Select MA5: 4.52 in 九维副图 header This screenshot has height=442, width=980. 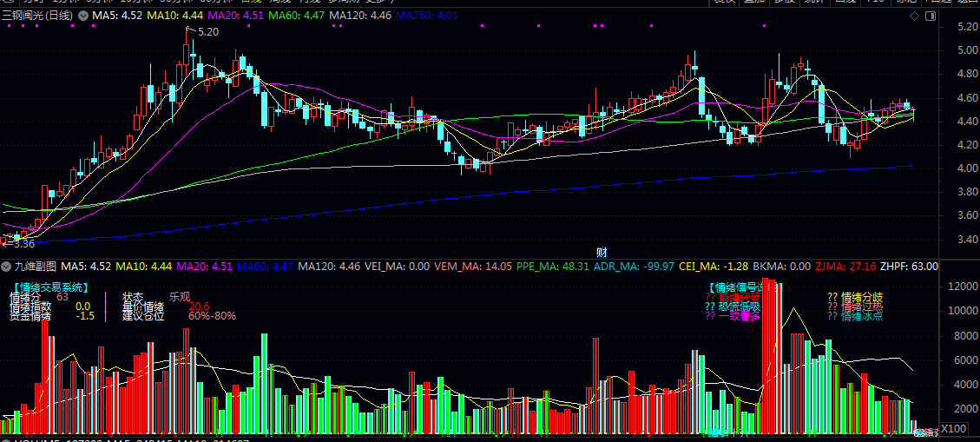tap(88, 267)
